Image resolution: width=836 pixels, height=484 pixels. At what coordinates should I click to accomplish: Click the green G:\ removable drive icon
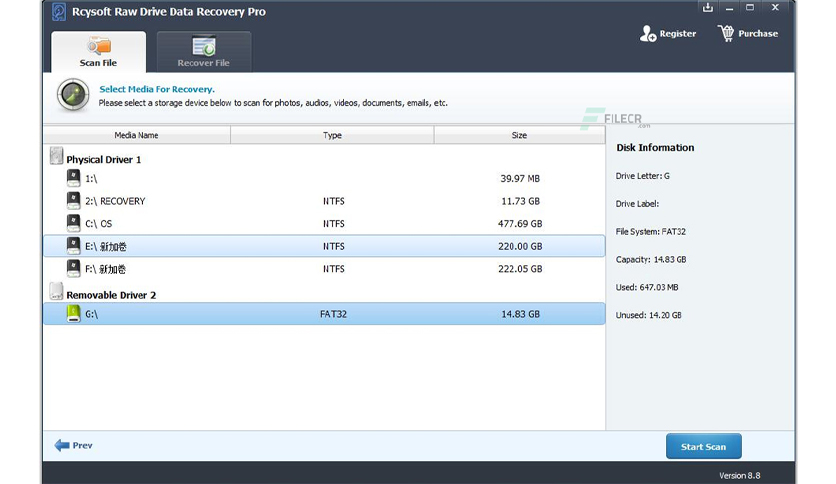coord(74,313)
